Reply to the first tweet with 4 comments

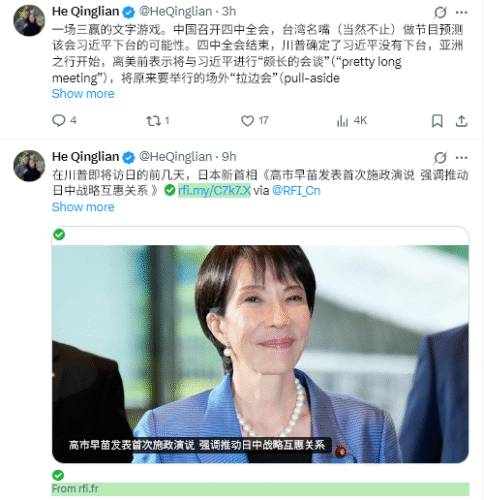point(64,120)
